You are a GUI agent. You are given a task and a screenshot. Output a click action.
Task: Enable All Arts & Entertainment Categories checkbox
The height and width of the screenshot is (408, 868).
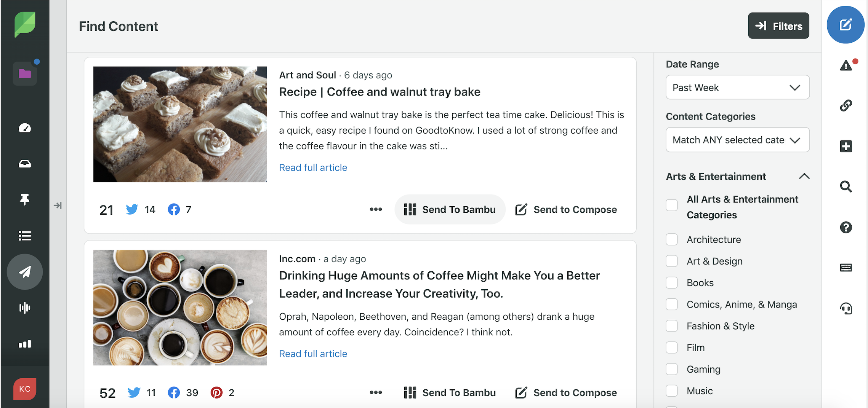pyautogui.click(x=672, y=205)
